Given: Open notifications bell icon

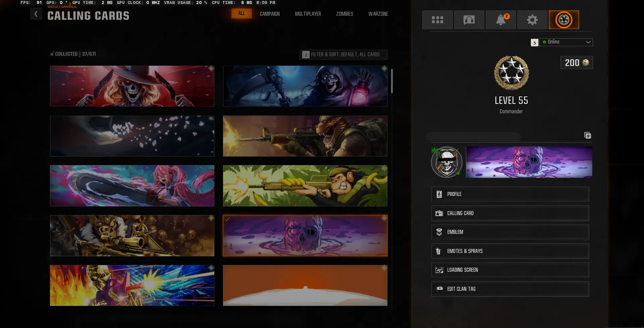Looking at the screenshot, I should tap(501, 20).
